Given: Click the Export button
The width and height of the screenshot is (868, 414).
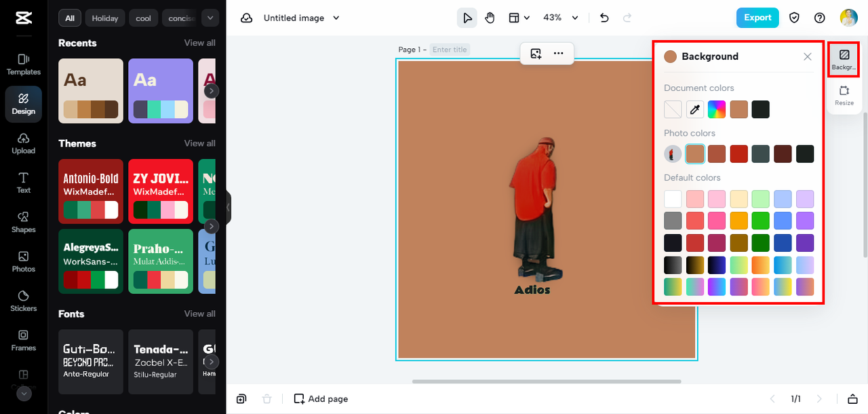Looking at the screenshot, I should (757, 18).
